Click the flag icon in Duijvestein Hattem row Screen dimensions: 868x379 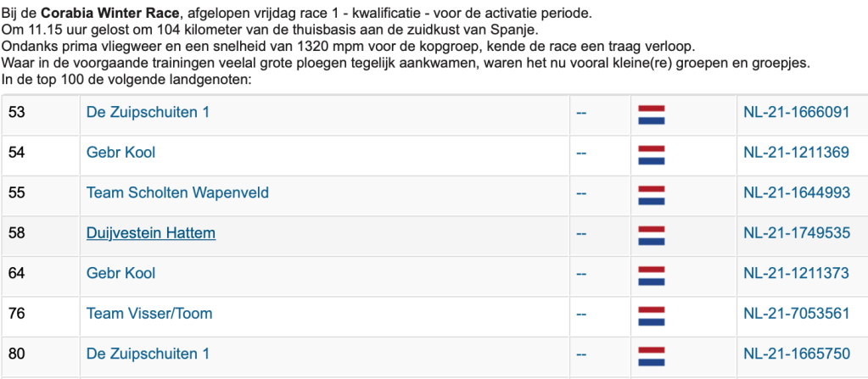[x=651, y=235]
